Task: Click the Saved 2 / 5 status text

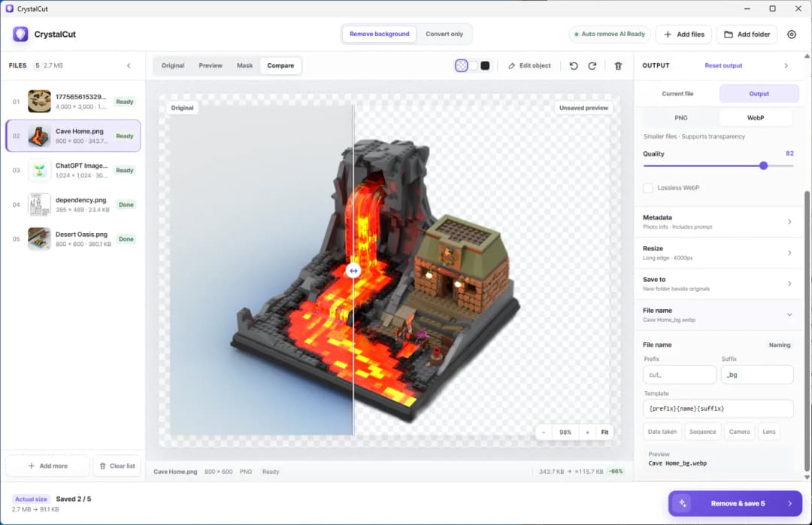Action: pyautogui.click(x=74, y=499)
